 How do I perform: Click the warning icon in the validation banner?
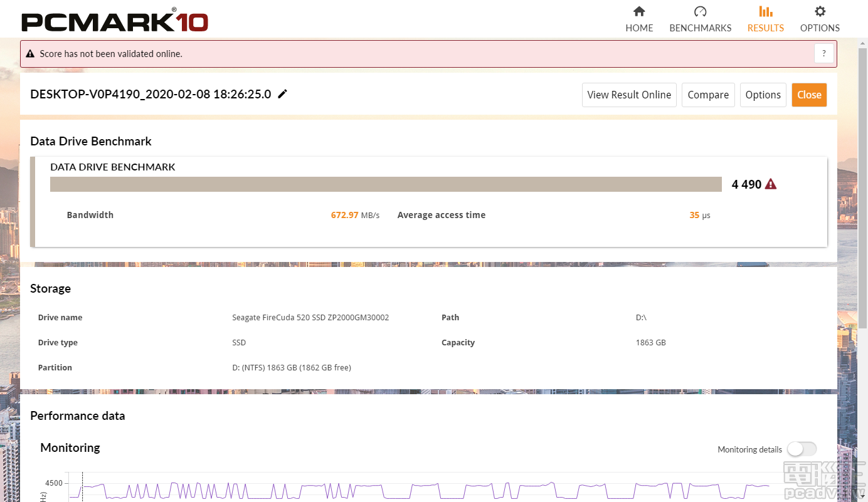pos(29,53)
